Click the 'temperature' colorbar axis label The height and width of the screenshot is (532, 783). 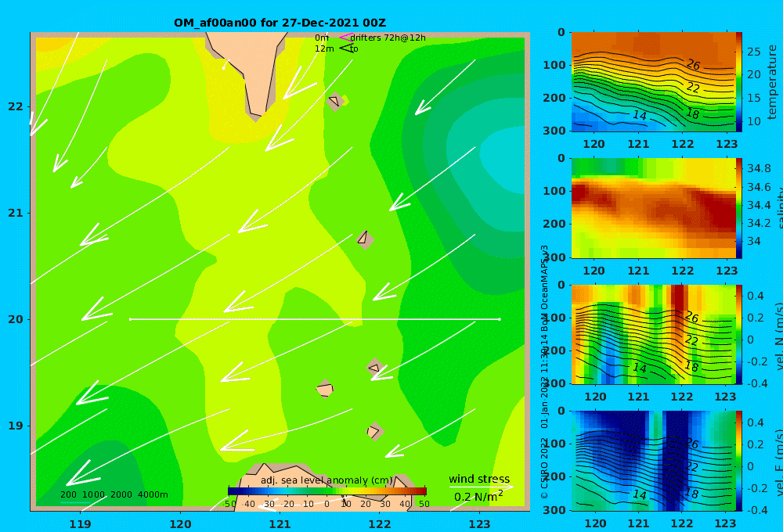pyautogui.click(x=773, y=82)
